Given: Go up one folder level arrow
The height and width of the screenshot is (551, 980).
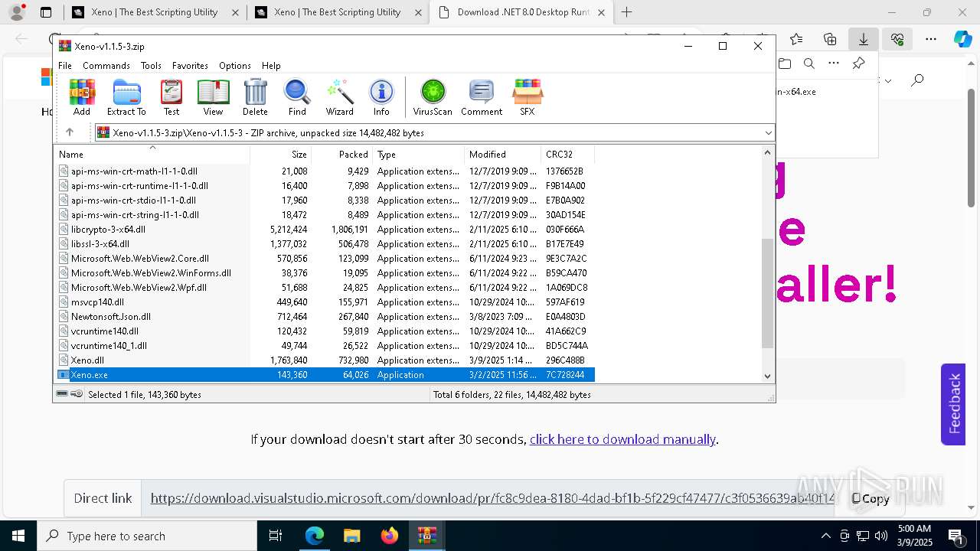Looking at the screenshot, I should (x=69, y=132).
